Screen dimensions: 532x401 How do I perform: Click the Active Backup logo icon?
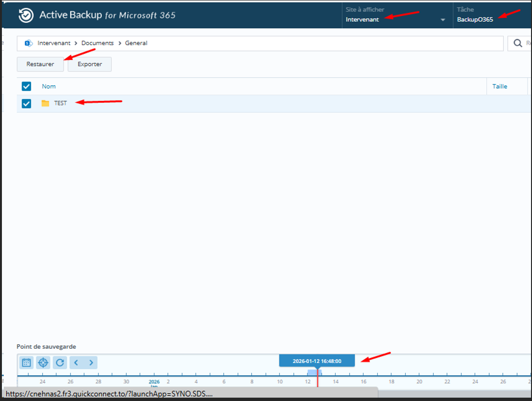(25, 15)
